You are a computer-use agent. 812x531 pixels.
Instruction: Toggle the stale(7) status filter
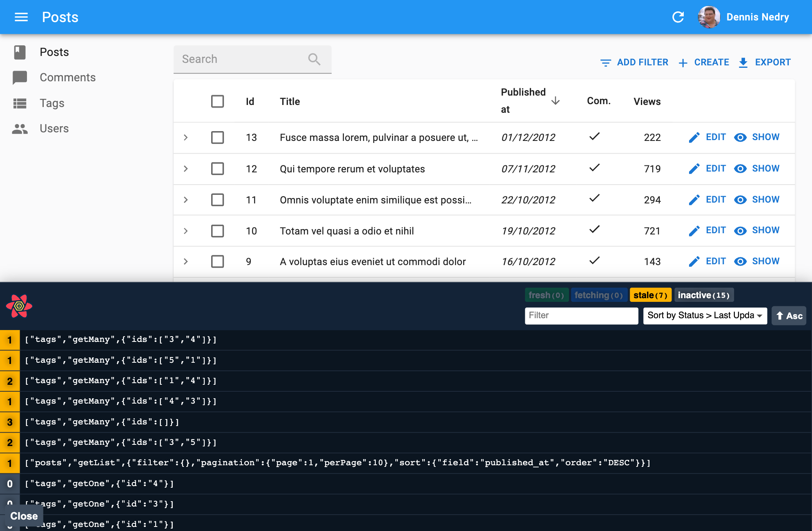coord(650,295)
